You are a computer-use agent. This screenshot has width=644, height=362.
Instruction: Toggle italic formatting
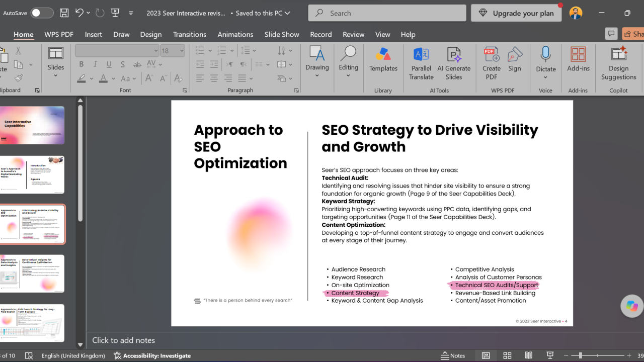[x=95, y=64]
